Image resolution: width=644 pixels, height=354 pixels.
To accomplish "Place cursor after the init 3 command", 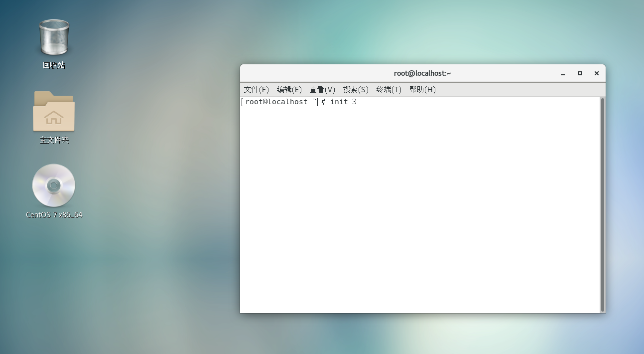I will (359, 102).
